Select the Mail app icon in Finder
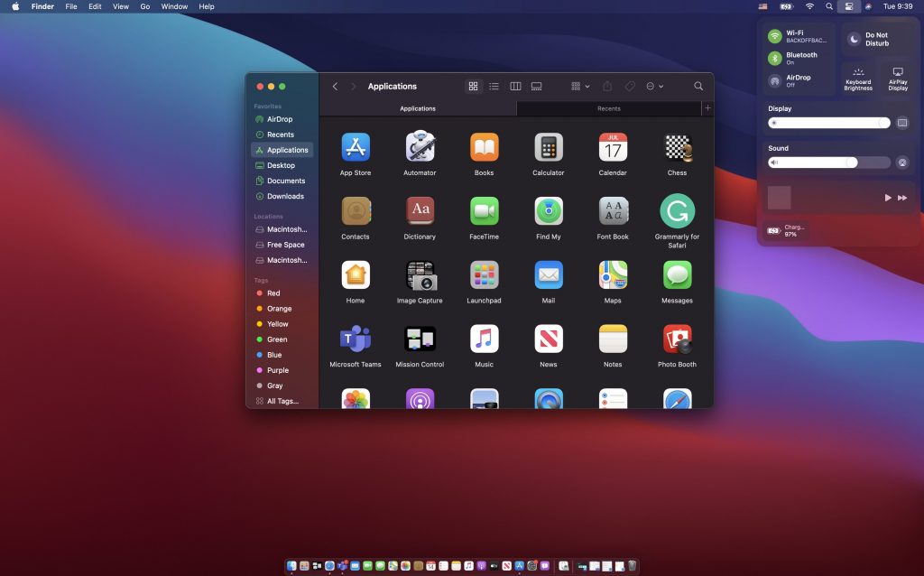The height and width of the screenshot is (576, 924). point(548,274)
